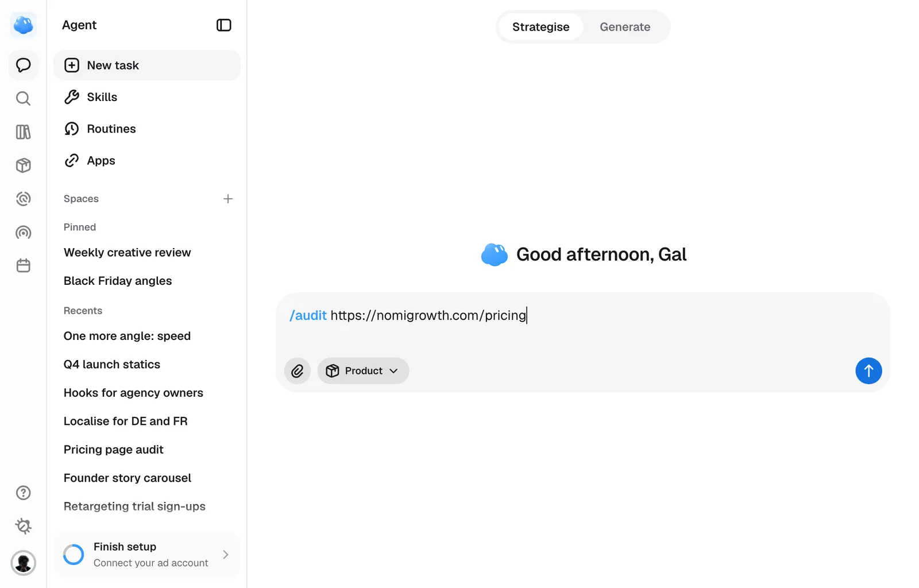The image size is (919, 588).
Task: Open the calendar icon in rail
Action: click(x=24, y=266)
